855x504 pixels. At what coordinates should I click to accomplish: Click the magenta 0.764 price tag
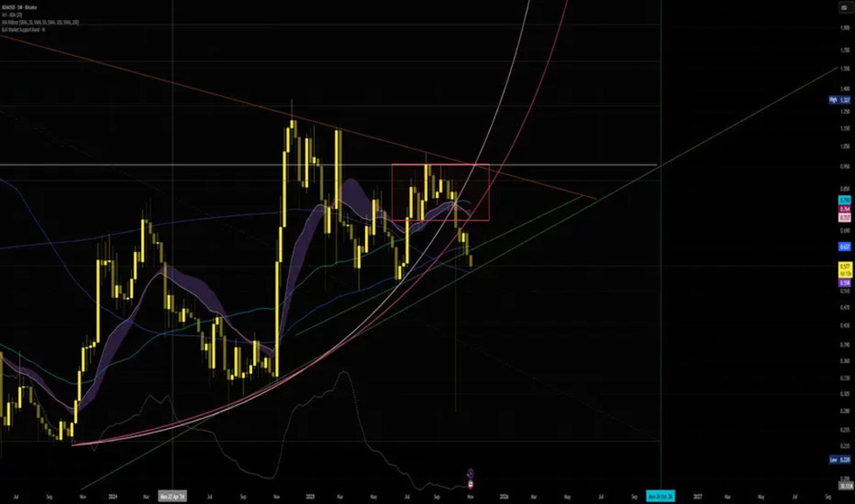(x=845, y=209)
